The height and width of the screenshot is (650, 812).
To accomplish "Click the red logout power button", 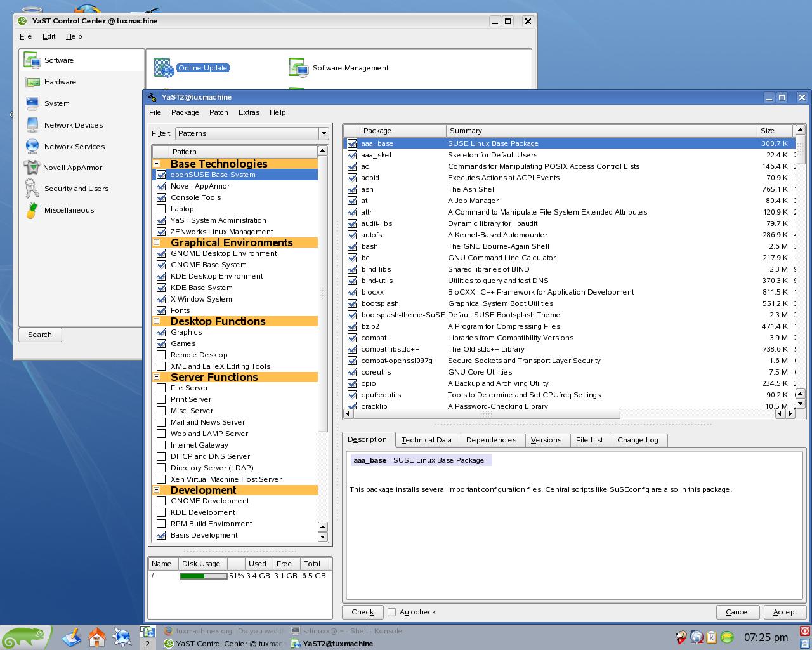I will click(x=805, y=631).
